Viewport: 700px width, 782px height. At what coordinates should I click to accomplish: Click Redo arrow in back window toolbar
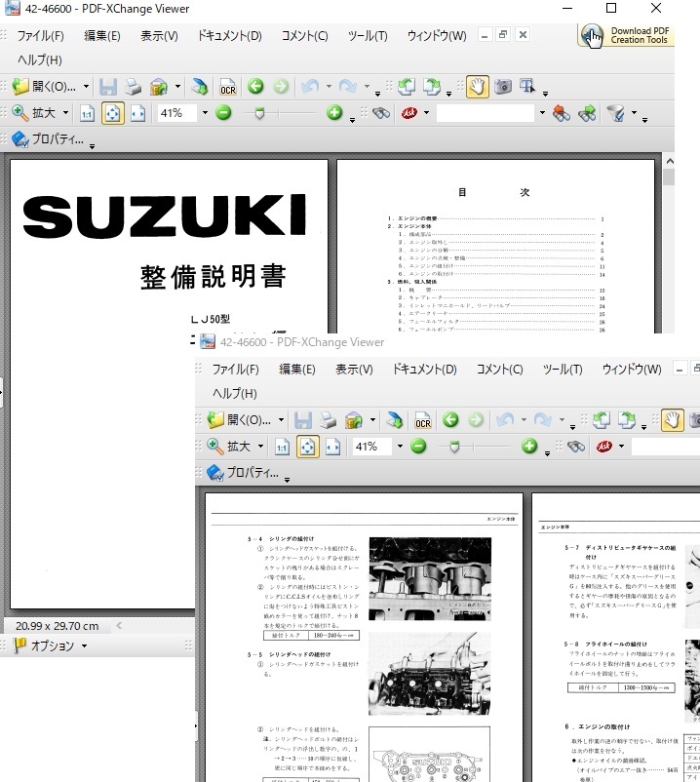[x=347, y=87]
